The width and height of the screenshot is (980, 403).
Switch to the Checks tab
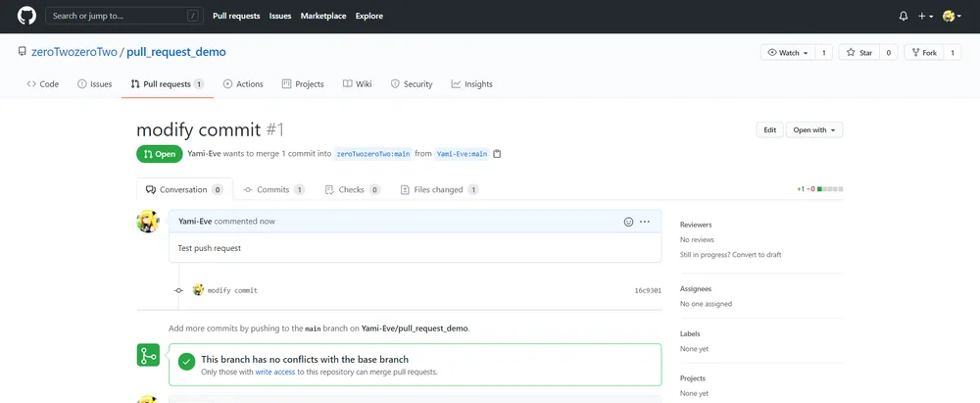pos(353,189)
